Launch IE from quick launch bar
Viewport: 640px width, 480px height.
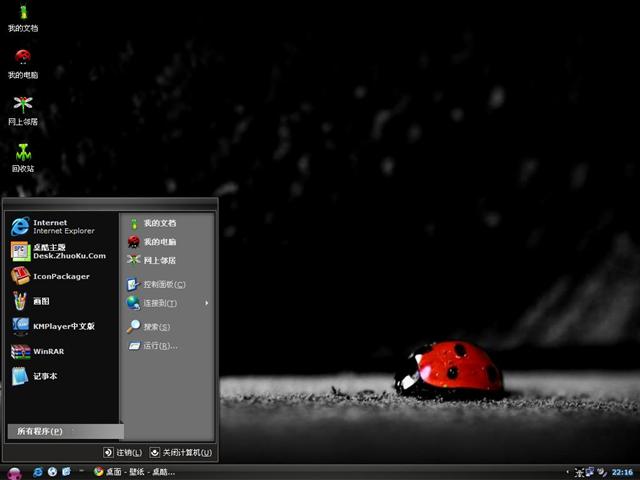[38, 472]
